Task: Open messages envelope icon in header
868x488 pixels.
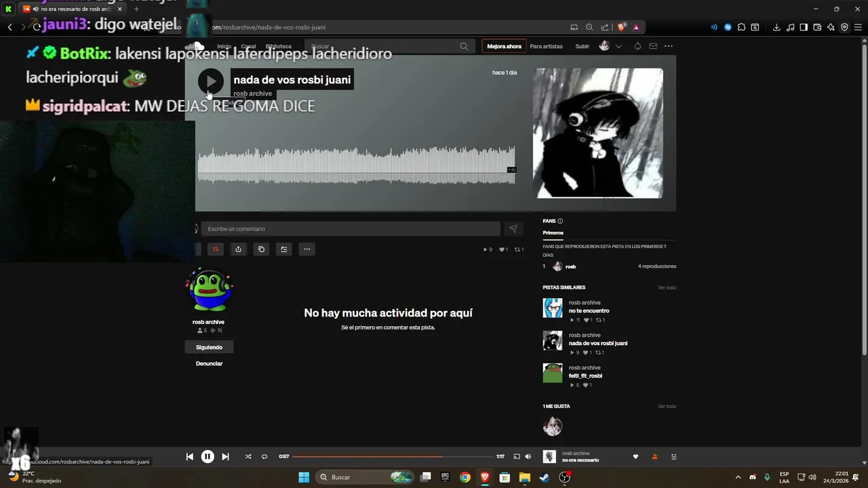Action: 653,47
